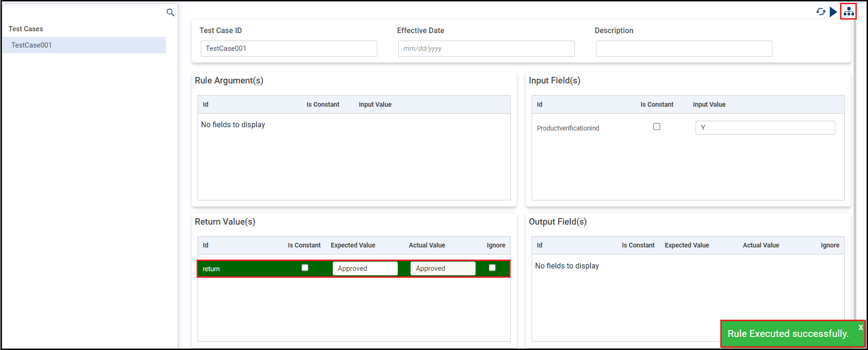Screen dimensions: 868x350
Task: Run the test case with play icon
Action: tap(833, 12)
